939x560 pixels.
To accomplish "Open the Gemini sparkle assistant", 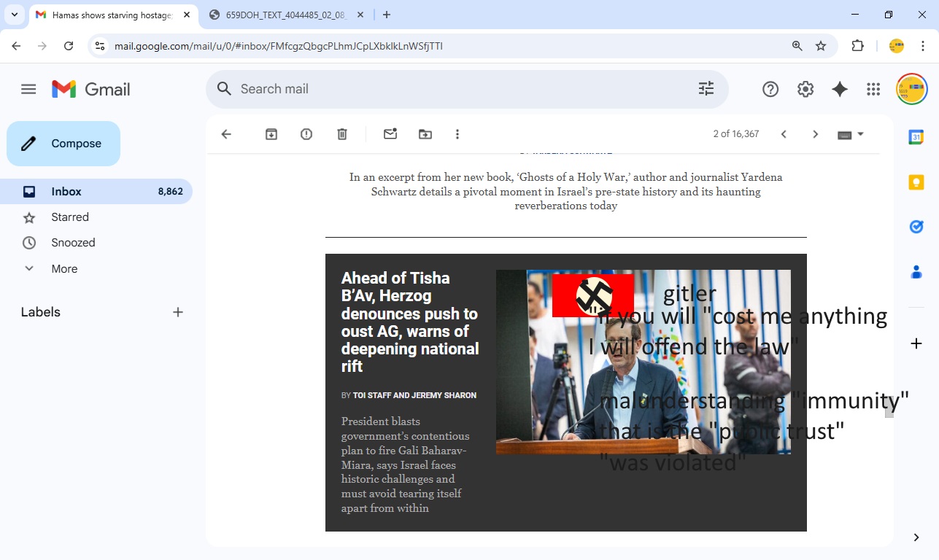I will 840,89.
